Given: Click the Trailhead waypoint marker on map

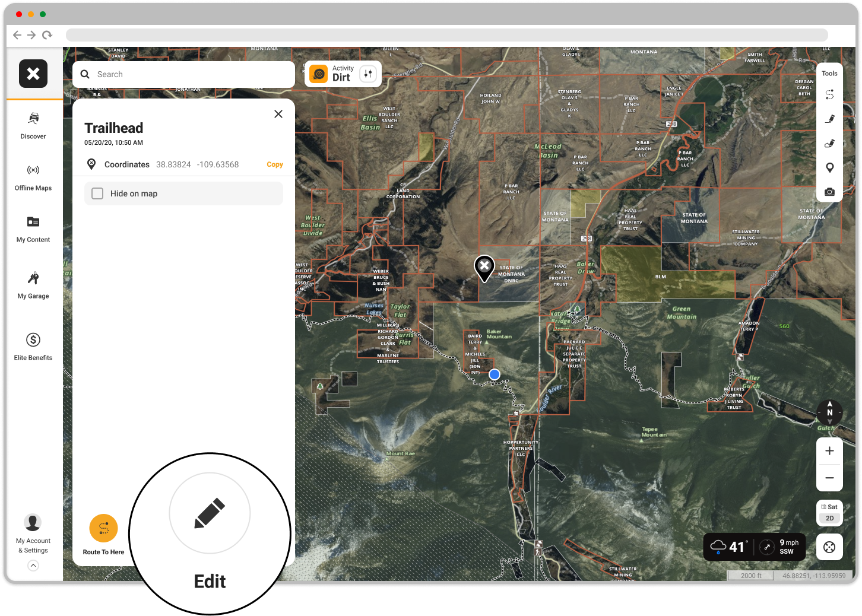Looking at the screenshot, I should point(484,268).
